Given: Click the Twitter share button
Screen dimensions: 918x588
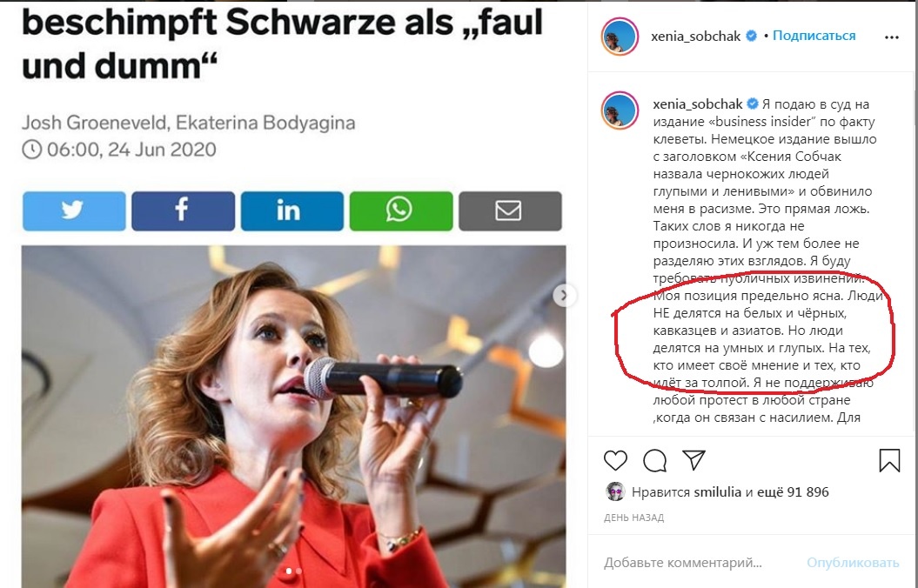Looking at the screenshot, I should [x=74, y=210].
